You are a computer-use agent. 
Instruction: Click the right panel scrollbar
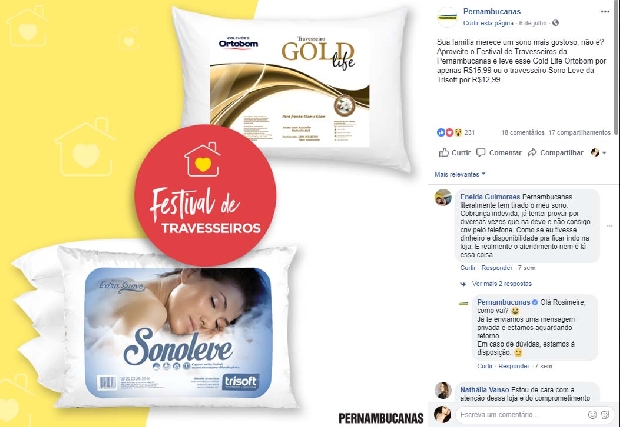click(617, 67)
